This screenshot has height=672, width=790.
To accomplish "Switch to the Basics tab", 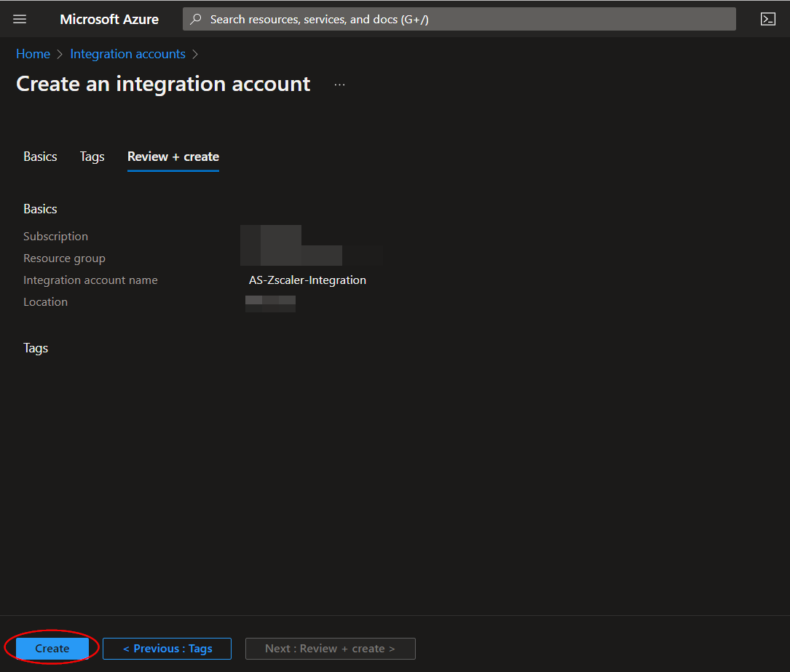I will 40,157.
